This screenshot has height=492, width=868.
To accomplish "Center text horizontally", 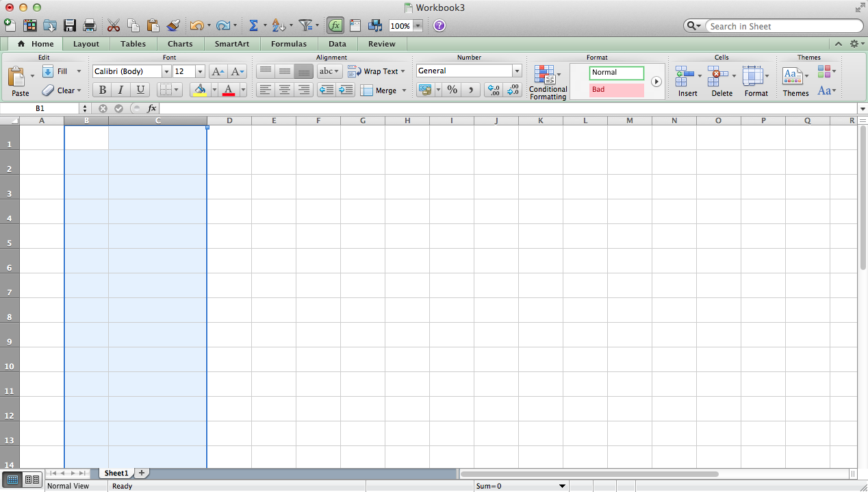I will 285,90.
